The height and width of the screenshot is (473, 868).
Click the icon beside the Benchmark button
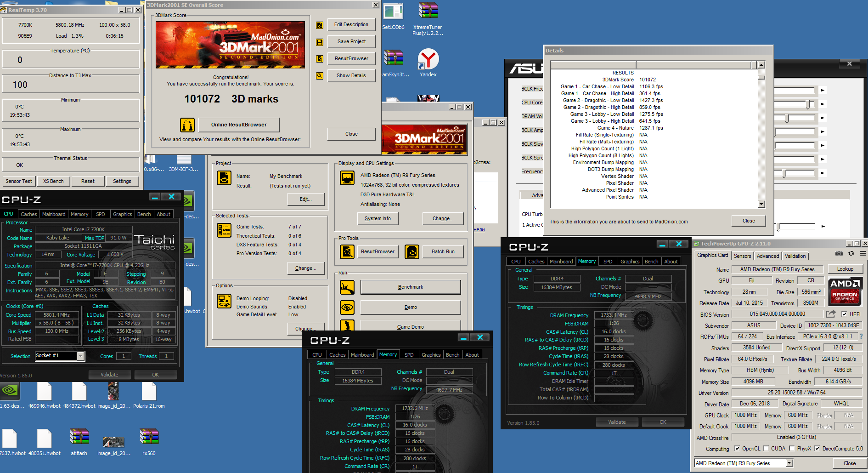click(x=347, y=287)
